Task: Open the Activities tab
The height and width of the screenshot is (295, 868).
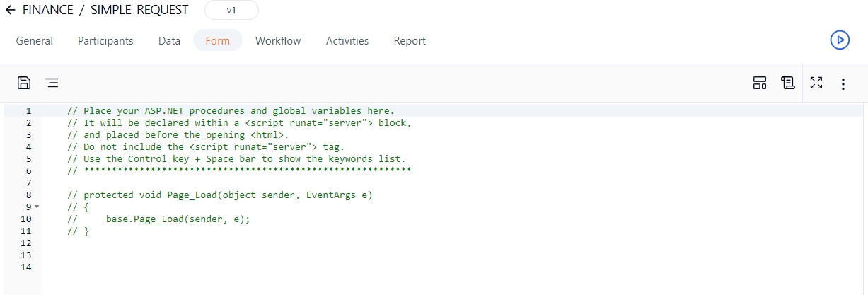Action: [347, 41]
